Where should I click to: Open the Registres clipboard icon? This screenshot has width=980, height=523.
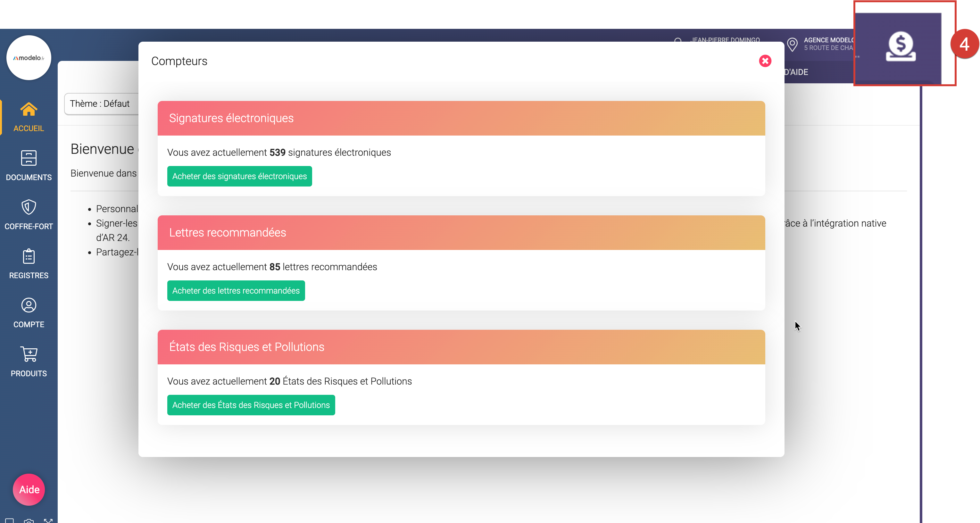(29, 256)
